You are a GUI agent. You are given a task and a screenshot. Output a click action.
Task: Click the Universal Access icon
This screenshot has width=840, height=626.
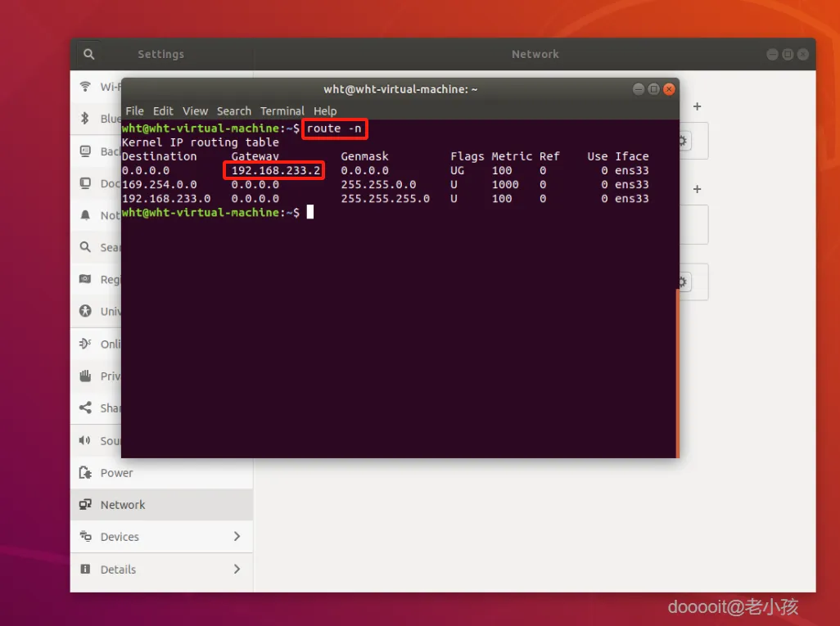pyautogui.click(x=85, y=311)
